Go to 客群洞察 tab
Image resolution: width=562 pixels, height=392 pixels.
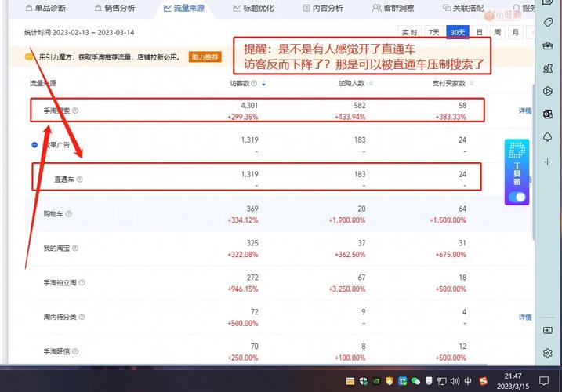pos(393,8)
